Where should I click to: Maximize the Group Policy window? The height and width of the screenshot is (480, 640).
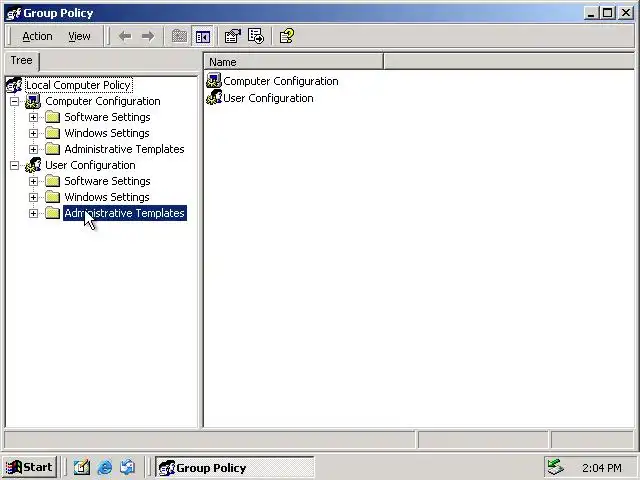point(607,13)
